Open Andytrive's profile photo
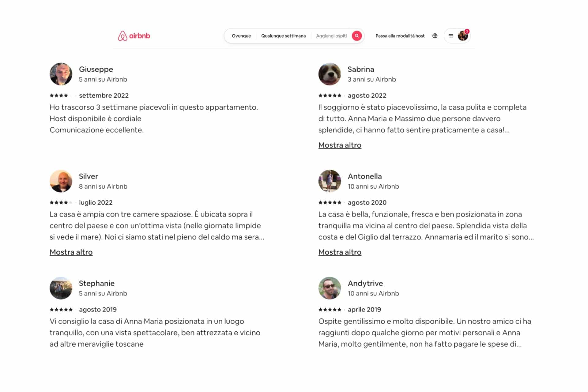The width and height of the screenshot is (588, 392). coord(330,288)
